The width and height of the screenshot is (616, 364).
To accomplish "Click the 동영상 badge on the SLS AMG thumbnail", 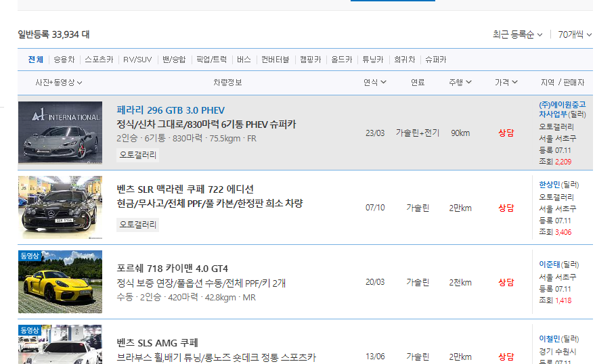I will point(30,330).
